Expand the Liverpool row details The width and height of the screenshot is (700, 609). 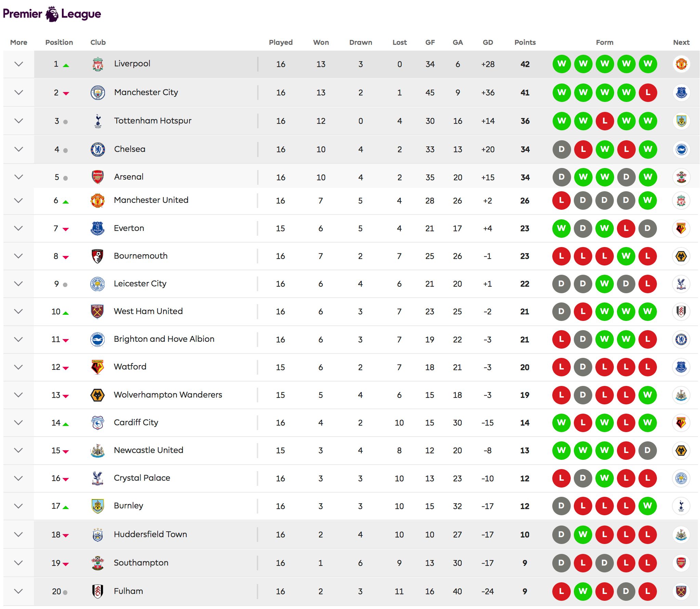19,64
